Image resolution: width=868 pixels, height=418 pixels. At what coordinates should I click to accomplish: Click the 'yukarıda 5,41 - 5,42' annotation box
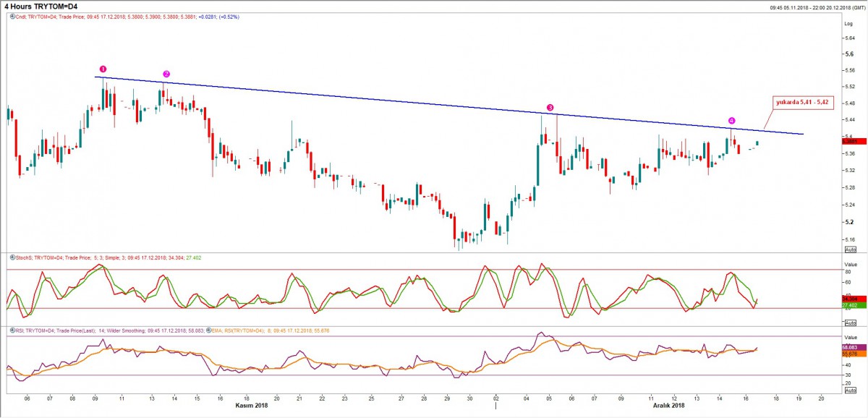tap(804, 103)
